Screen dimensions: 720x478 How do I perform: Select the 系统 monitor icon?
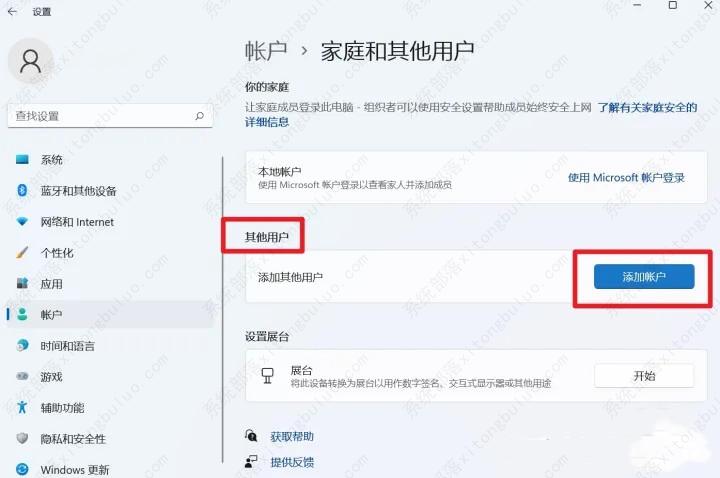tap(22, 159)
